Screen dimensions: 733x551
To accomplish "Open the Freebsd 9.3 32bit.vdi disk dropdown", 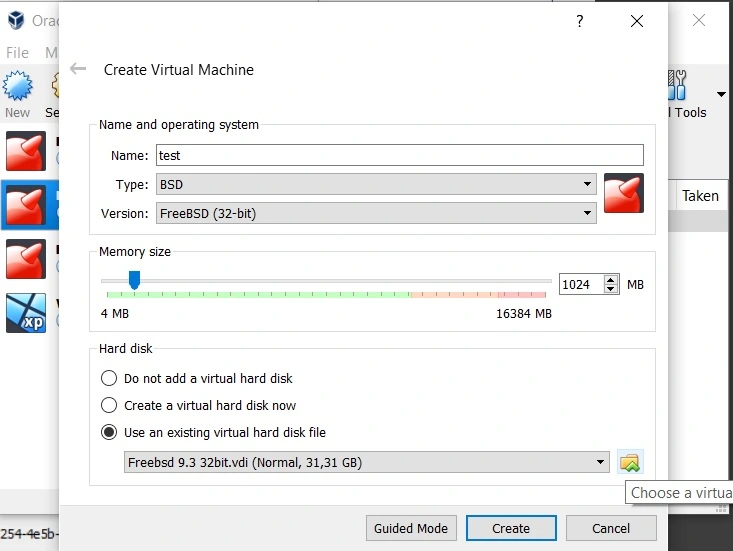I will tap(367, 462).
